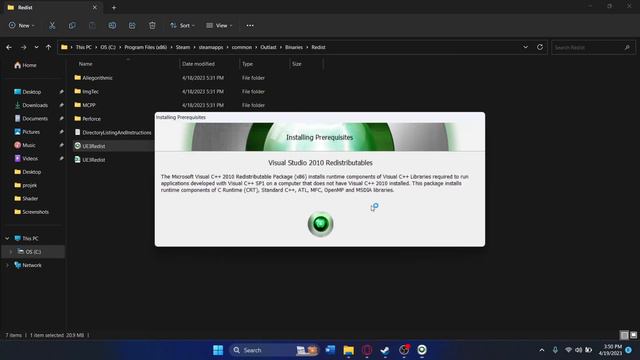The width and height of the screenshot is (640, 360).
Task: Click Steam in the address breadcrumb
Action: 183,47
